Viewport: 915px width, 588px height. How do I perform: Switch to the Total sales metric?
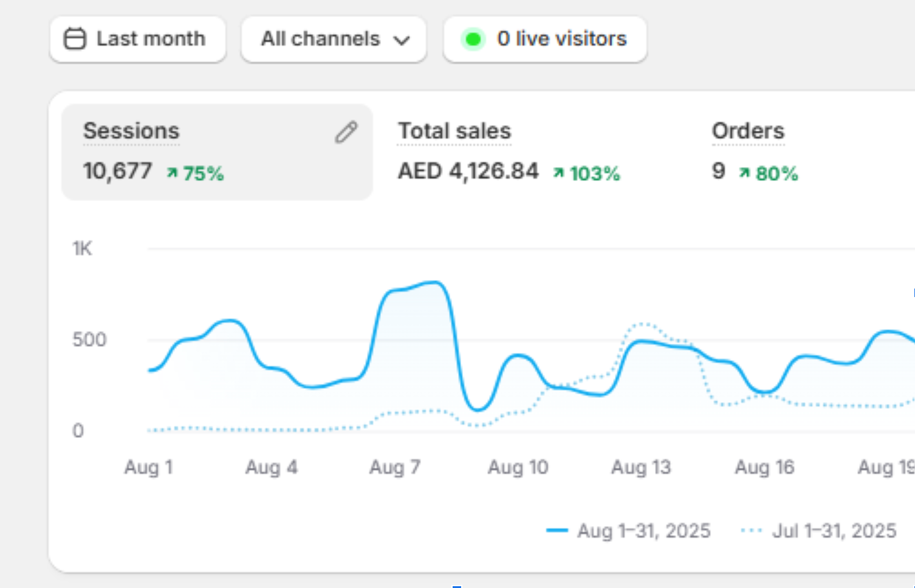(x=454, y=131)
